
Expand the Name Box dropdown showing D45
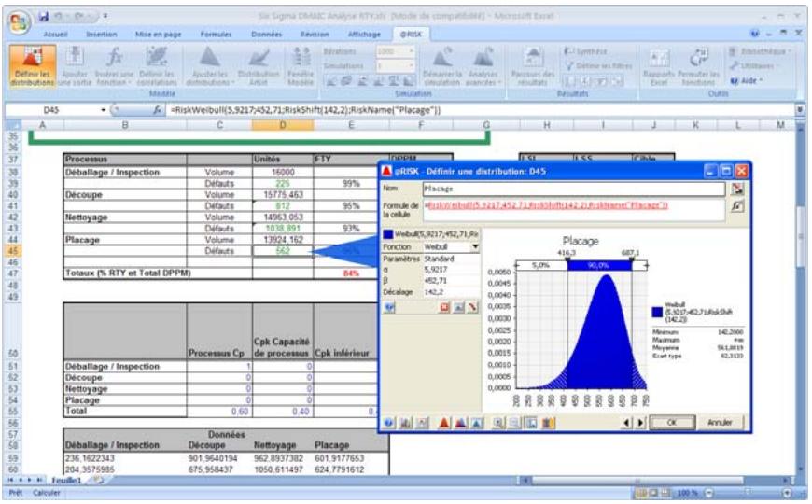(103, 110)
